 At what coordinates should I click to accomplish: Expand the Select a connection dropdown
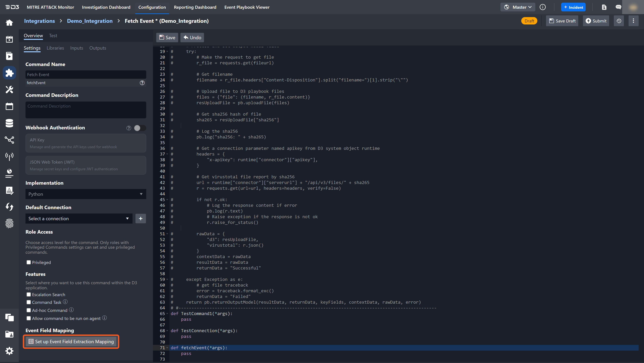click(x=79, y=219)
